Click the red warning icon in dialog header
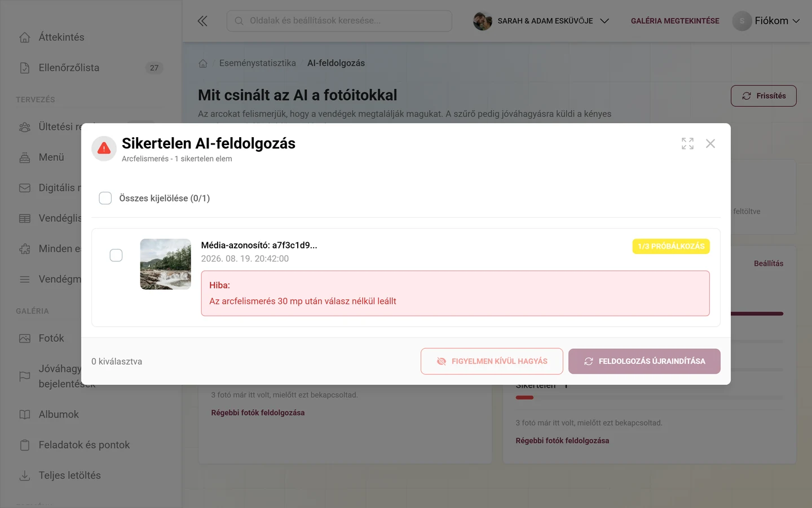 104,148
